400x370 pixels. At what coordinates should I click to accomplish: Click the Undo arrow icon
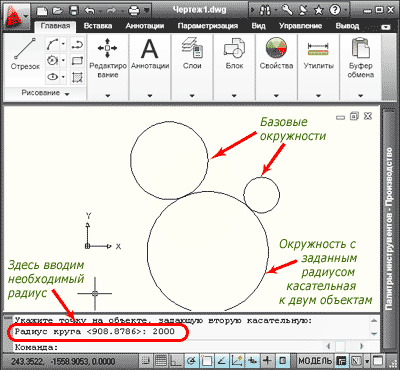[90, 11]
